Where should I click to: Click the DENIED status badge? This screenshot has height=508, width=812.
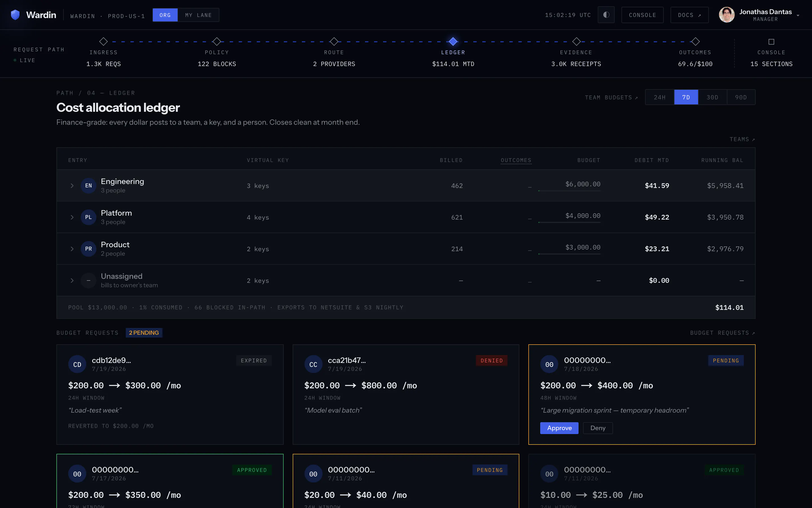[x=491, y=360]
